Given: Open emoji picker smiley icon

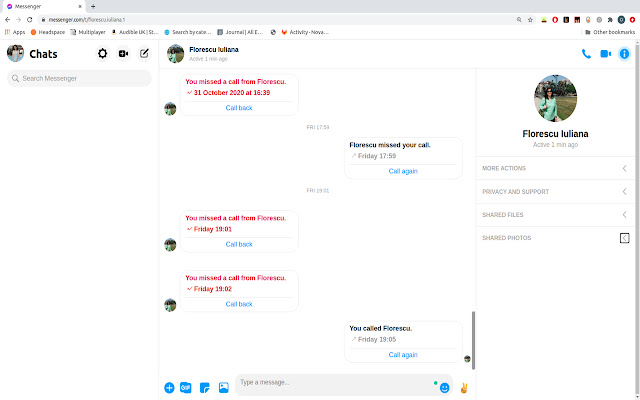Looking at the screenshot, I should [444, 388].
